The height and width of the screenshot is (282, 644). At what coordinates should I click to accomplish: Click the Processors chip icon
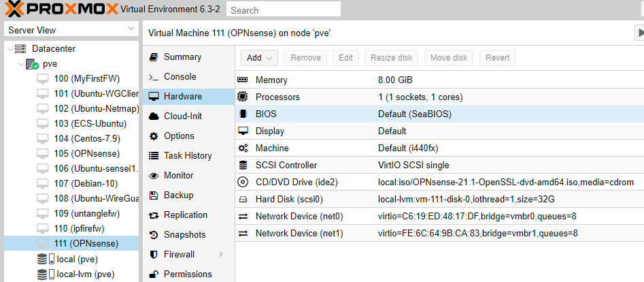[243, 97]
